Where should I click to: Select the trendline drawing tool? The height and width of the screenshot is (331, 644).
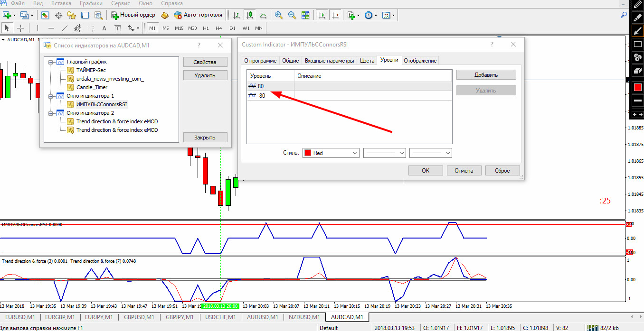pos(65,28)
